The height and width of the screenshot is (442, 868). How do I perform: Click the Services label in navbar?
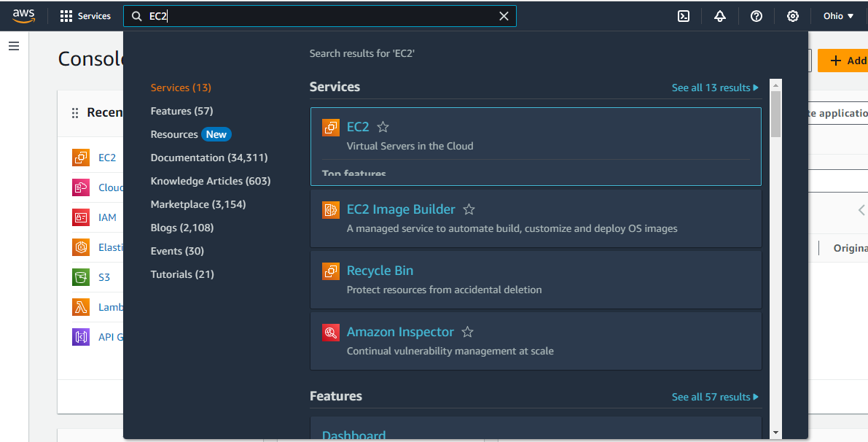coord(94,16)
